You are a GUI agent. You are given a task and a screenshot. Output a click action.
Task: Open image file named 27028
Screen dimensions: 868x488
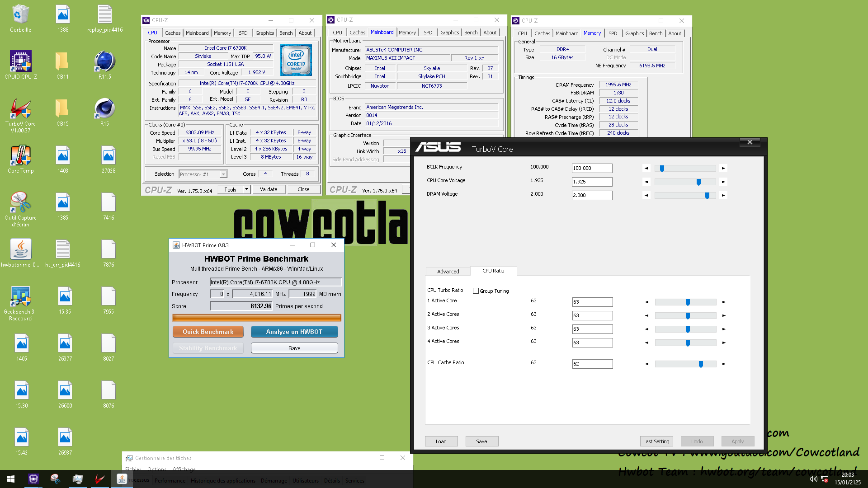(x=108, y=159)
